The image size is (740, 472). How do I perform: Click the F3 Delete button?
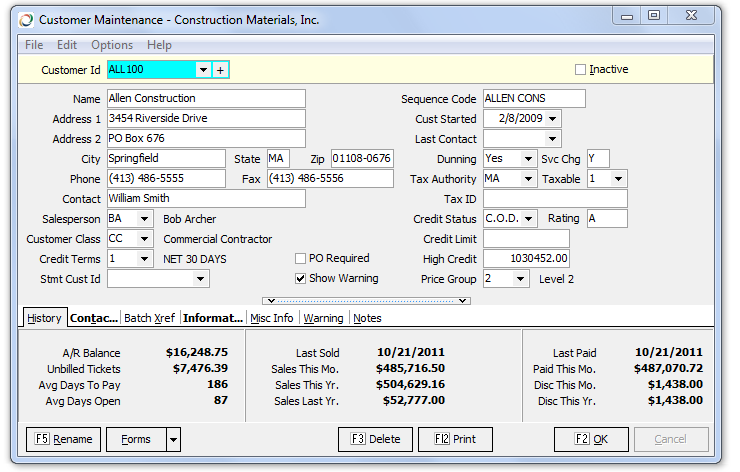pos(376,439)
